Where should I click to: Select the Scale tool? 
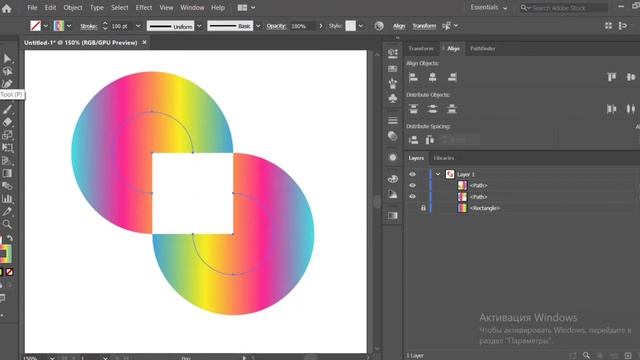click(x=7, y=135)
